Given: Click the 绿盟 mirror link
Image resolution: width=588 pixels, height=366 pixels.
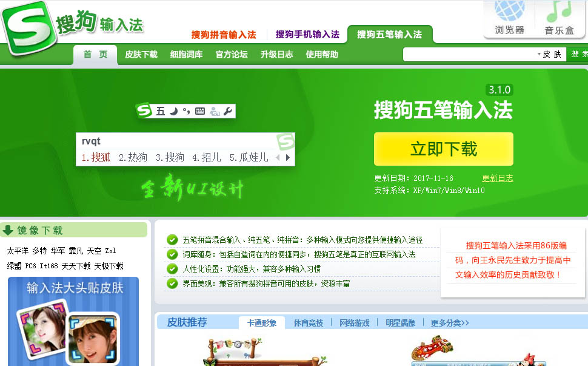Looking at the screenshot, I should [15, 266].
